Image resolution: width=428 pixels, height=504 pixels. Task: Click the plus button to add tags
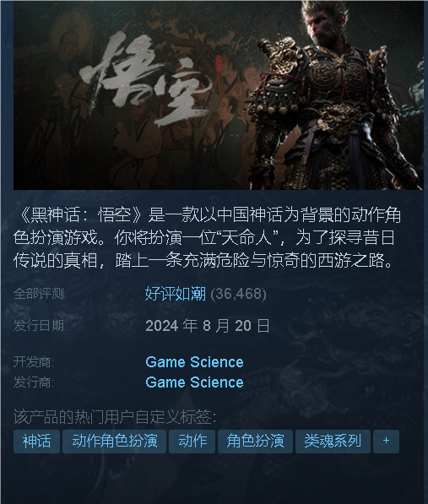(387, 441)
